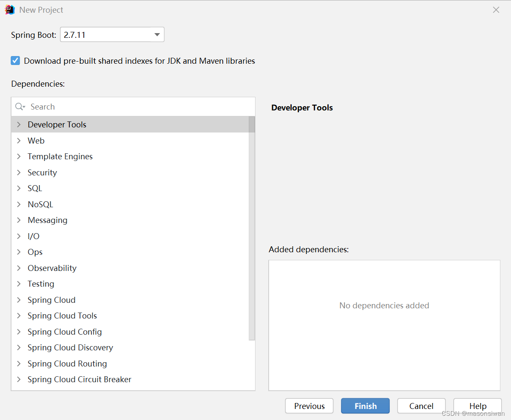Click the bold Developer Tools heading
The height and width of the screenshot is (420, 511).
302,108
